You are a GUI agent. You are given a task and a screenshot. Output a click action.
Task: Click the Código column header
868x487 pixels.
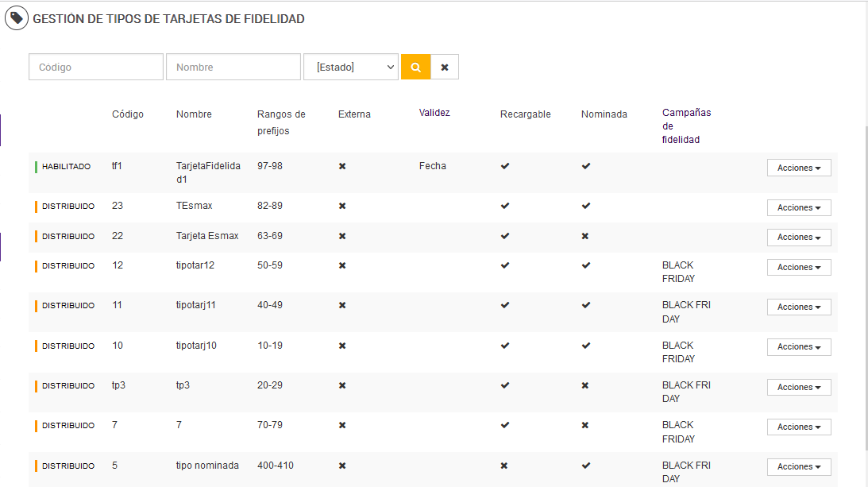tap(128, 114)
